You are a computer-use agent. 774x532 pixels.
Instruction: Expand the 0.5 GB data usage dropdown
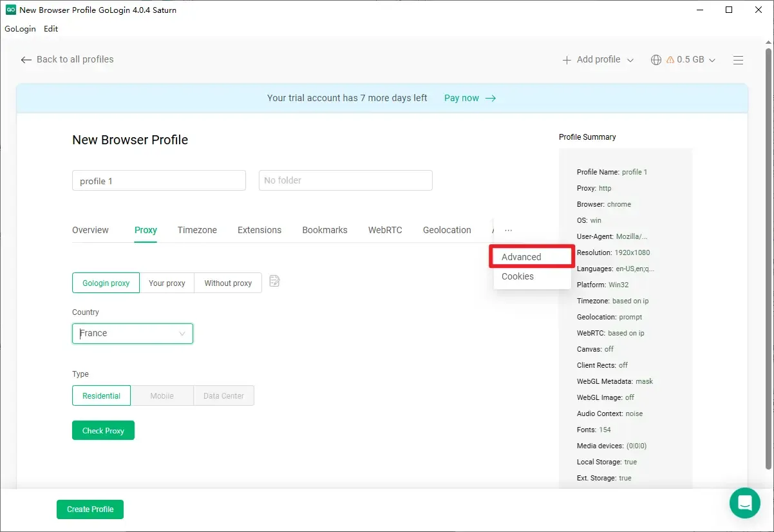point(712,59)
